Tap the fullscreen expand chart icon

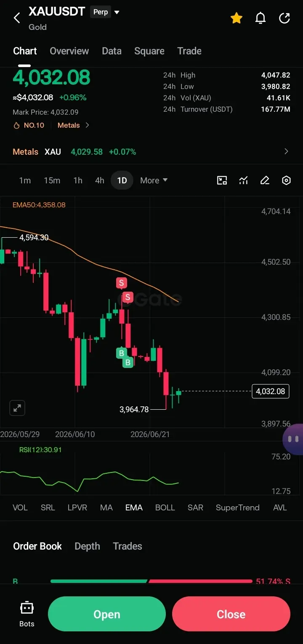[17, 408]
